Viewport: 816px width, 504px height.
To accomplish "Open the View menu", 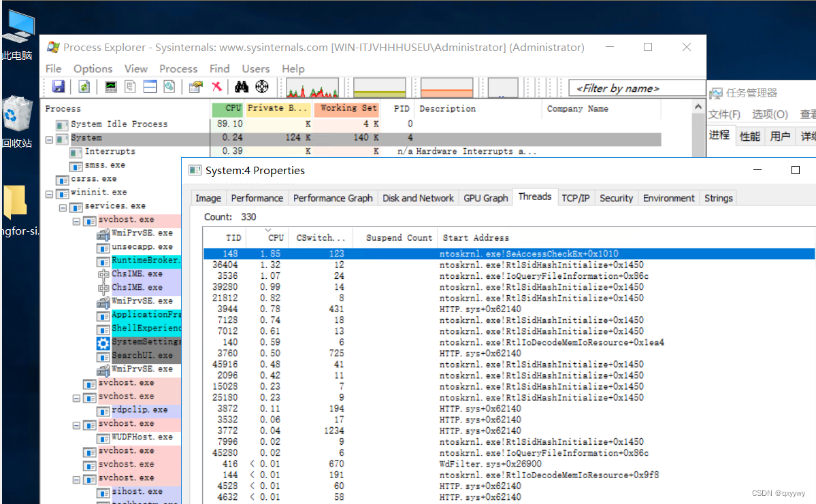I will [136, 69].
